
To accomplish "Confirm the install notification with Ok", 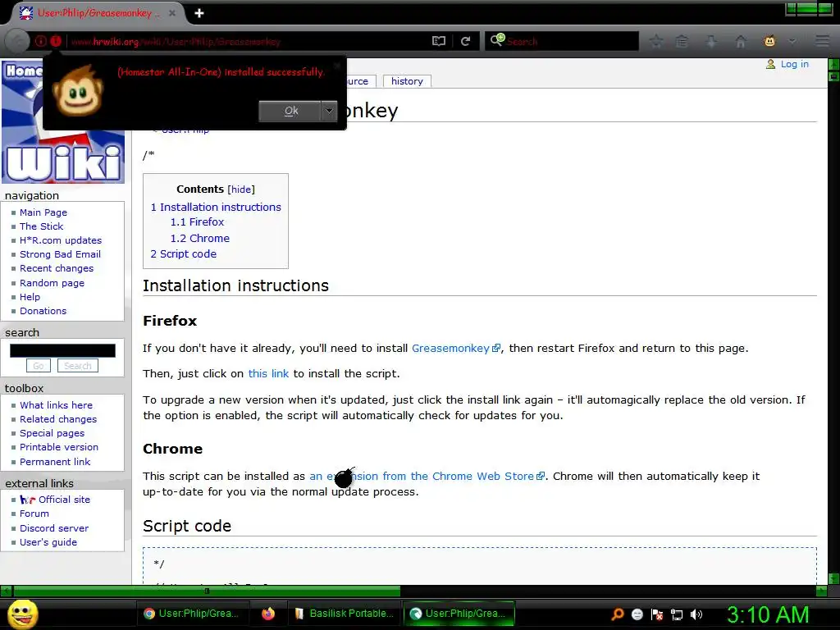I will pyautogui.click(x=290, y=111).
